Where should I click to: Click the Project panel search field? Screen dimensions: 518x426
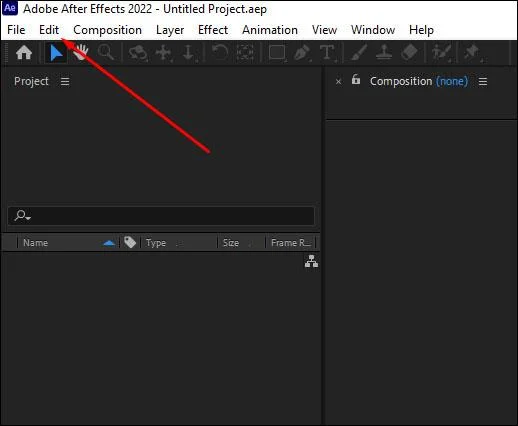pyautogui.click(x=161, y=216)
